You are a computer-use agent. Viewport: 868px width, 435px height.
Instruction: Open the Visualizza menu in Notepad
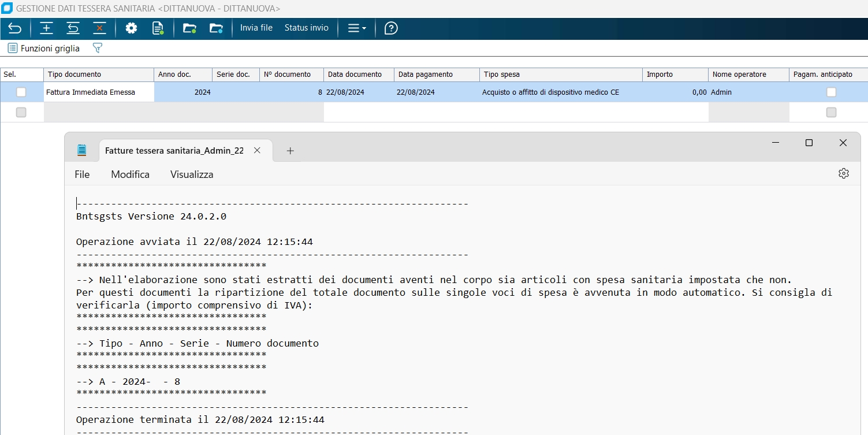pyautogui.click(x=192, y=174)
